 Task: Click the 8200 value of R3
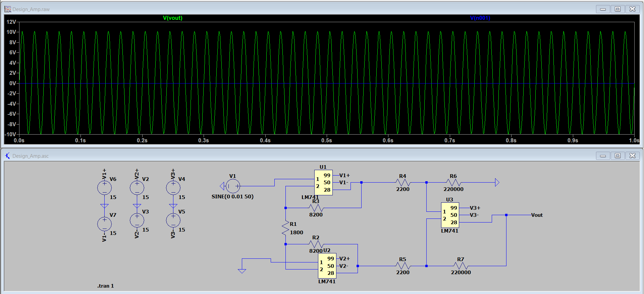(316, 215)
